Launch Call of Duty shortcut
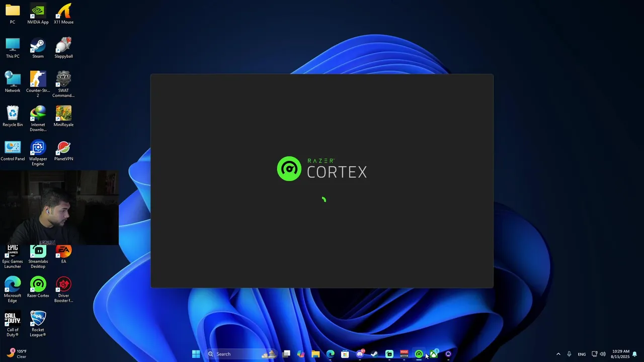This screenshot has width=644, height=362. pos(13,324)
